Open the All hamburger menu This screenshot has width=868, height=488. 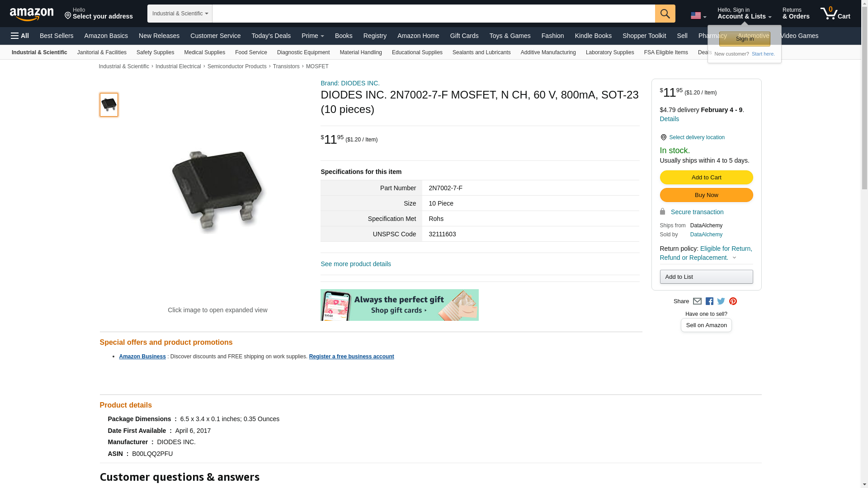pos(20,36)
